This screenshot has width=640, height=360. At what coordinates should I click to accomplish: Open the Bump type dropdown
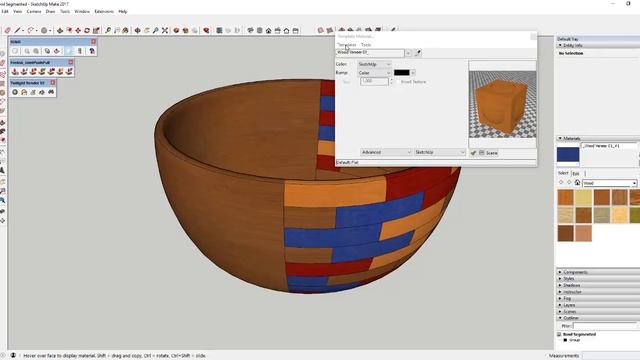pyautogui.click(x=374, y=73)
